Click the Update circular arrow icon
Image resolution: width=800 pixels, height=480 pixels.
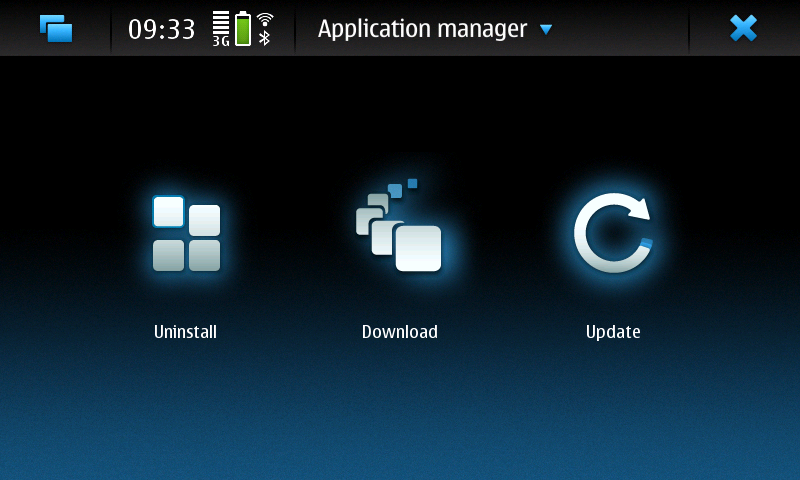(x=613, y=234)
